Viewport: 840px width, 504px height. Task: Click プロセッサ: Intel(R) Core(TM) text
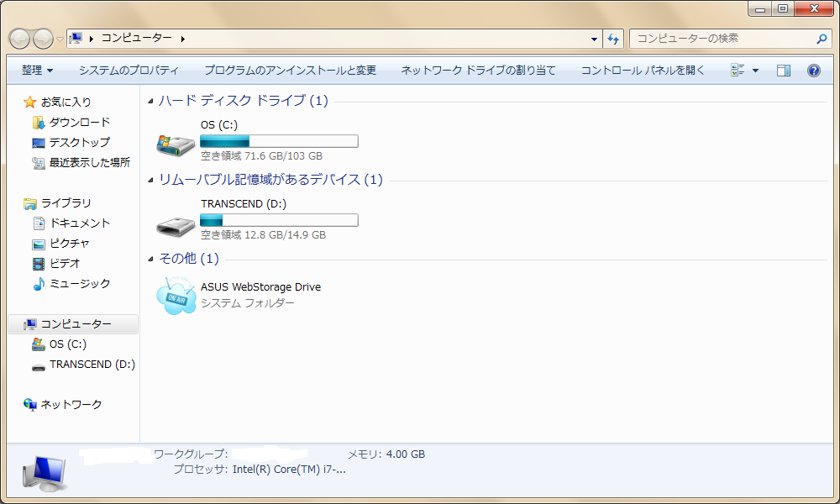pos(260,470)
